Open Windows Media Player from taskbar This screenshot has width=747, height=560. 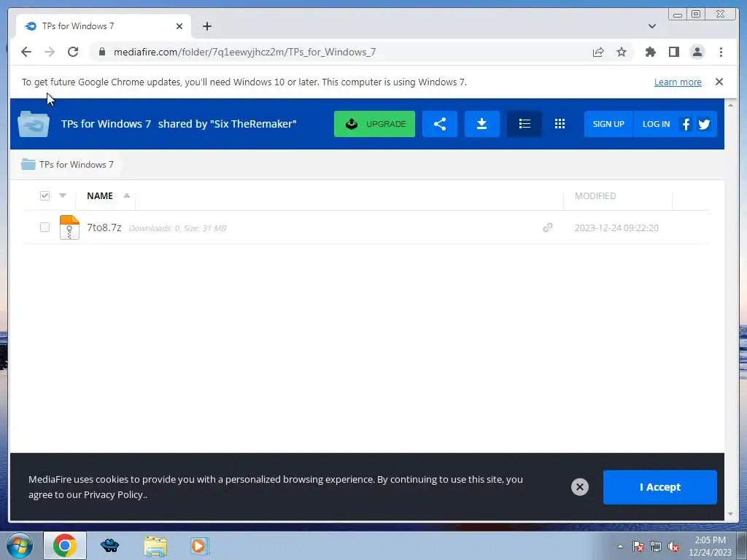[199, 546]
